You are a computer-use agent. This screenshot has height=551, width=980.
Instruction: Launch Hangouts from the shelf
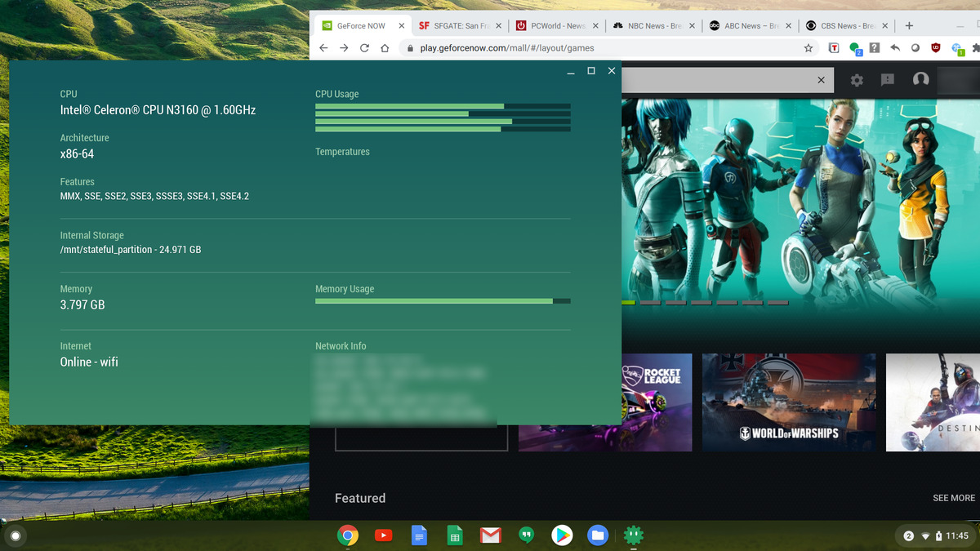click(x=527, y=535)
